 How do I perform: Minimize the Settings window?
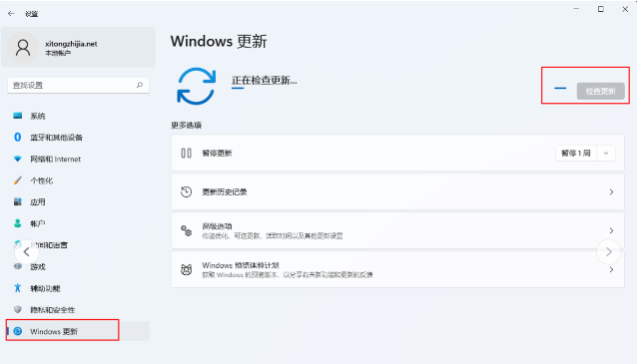tap(576, 9)
